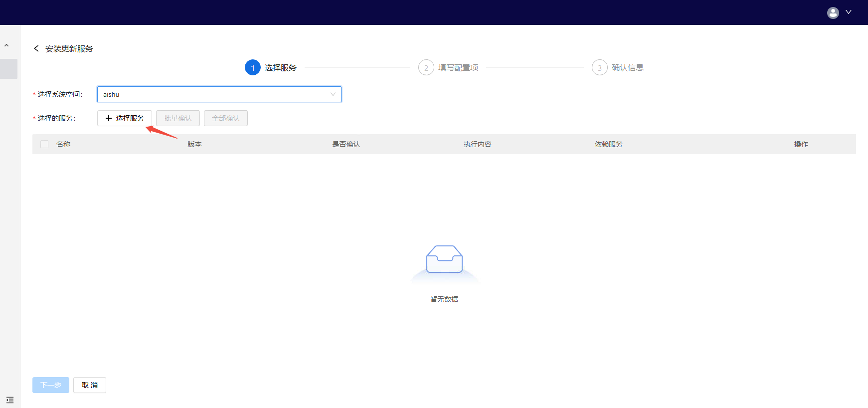Tick the select-all checkbox in the table header
The height and width of the screenshot is (408, 868).
pyautogui.click(x=44, y=144)
